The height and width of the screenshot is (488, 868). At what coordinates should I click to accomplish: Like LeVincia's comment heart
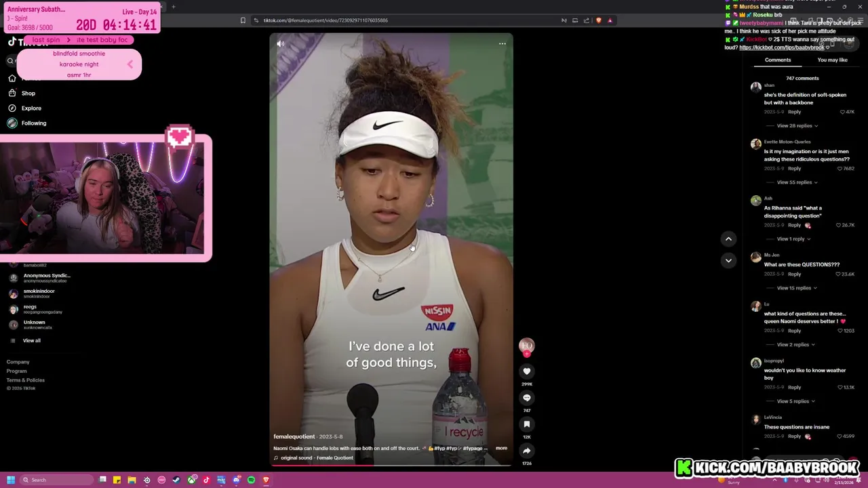tap(841, 436)
